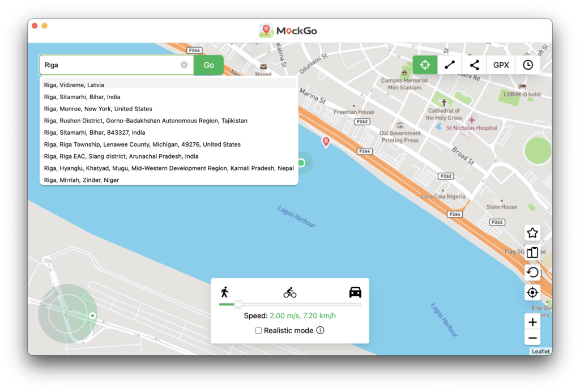Choose Riga, Mirriah, Zinder, Niger suggestion

169,180
